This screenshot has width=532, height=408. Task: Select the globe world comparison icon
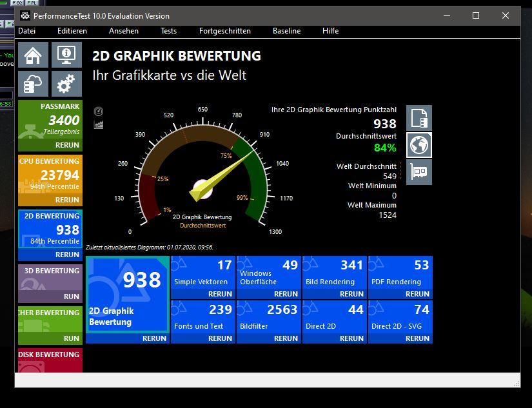tap(419, 145)
